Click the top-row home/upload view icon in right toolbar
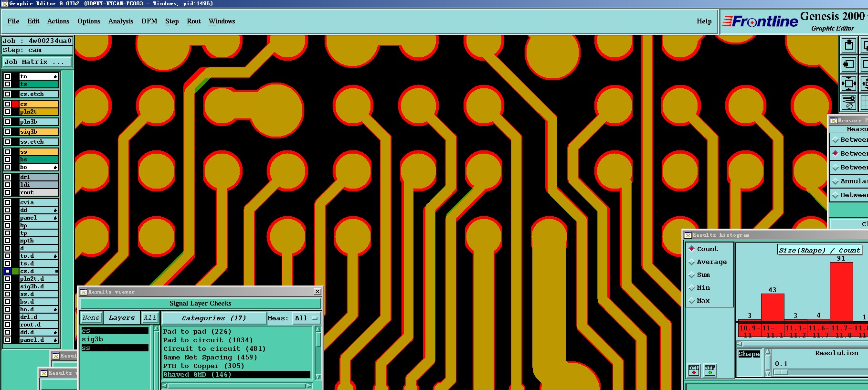868x390 pixels. pyautogui.click(x=848, y=45)
